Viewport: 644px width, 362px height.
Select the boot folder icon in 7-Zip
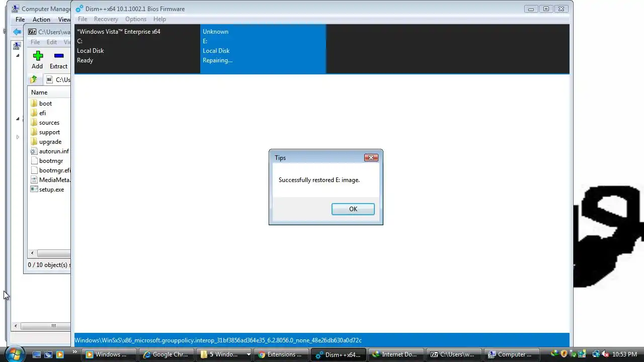pyautogui.click(x=34, y=104)
